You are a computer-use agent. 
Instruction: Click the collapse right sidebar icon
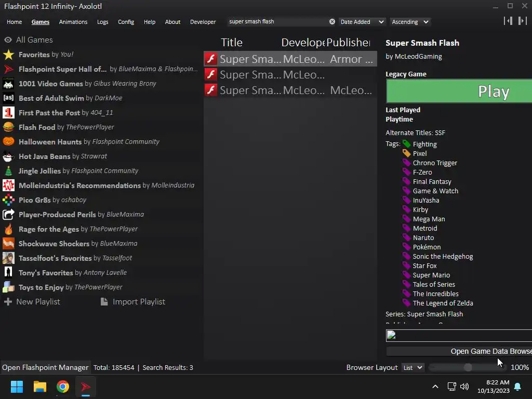coord(523,21)
